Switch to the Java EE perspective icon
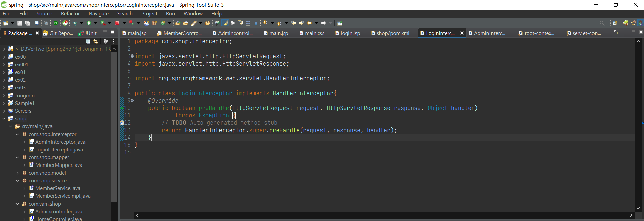 pos(633,23)
